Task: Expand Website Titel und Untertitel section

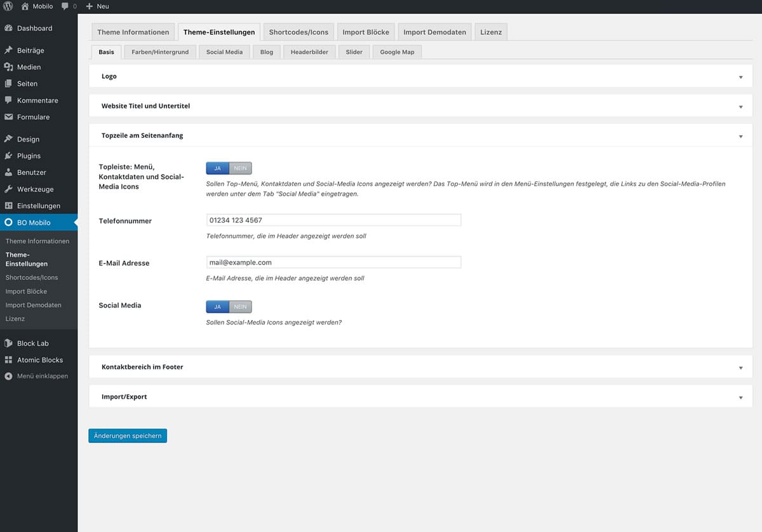Action: (740, 107)
